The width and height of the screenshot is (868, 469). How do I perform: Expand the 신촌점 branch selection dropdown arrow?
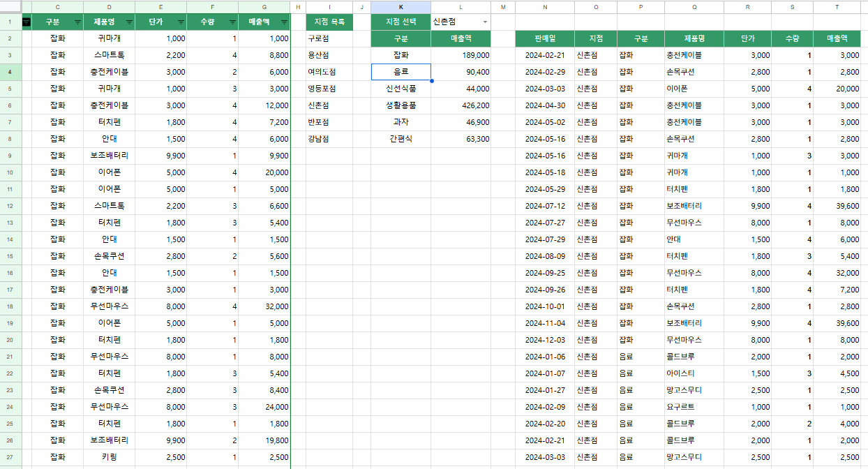[485, 22]
